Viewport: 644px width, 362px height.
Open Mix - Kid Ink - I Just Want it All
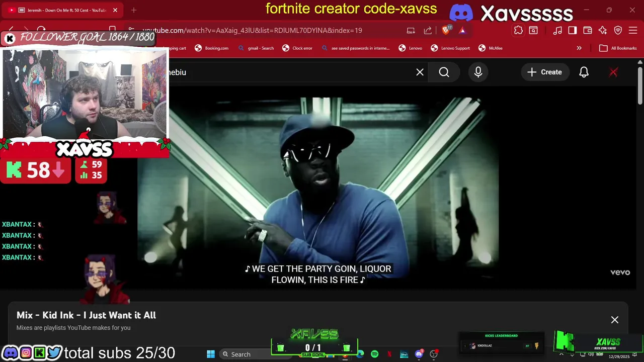point(86,315)
